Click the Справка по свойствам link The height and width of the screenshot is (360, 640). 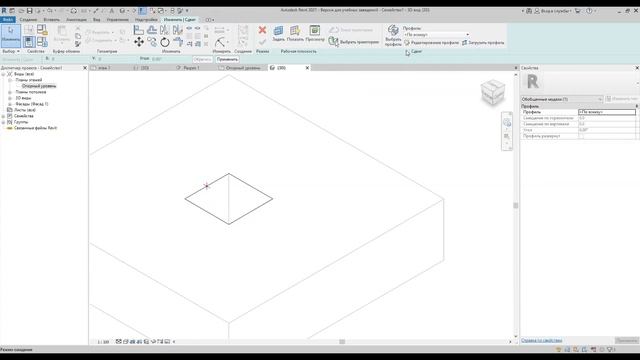click(x=542, y=340)
